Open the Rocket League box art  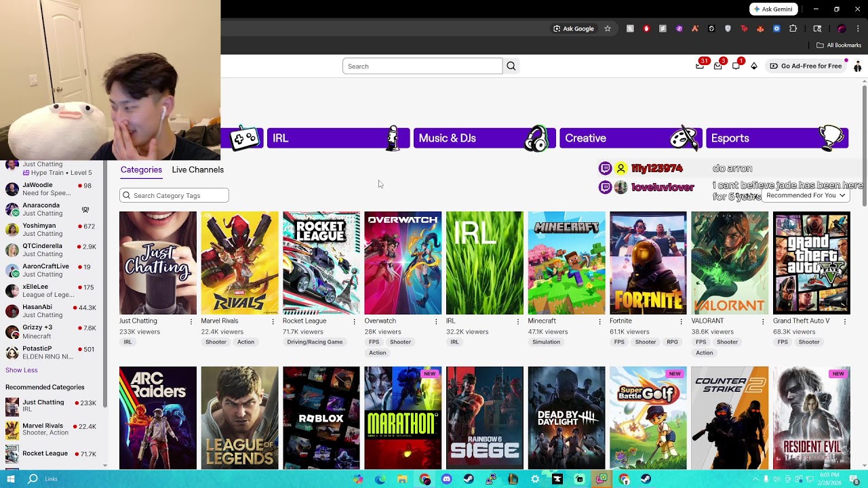point(321,263)
